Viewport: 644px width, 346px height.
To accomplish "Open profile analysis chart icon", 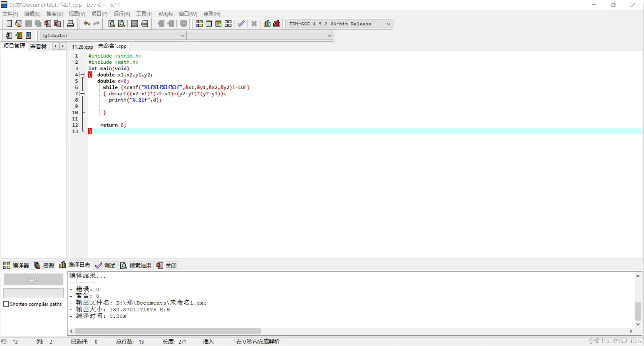I will [x=267, y=23].
